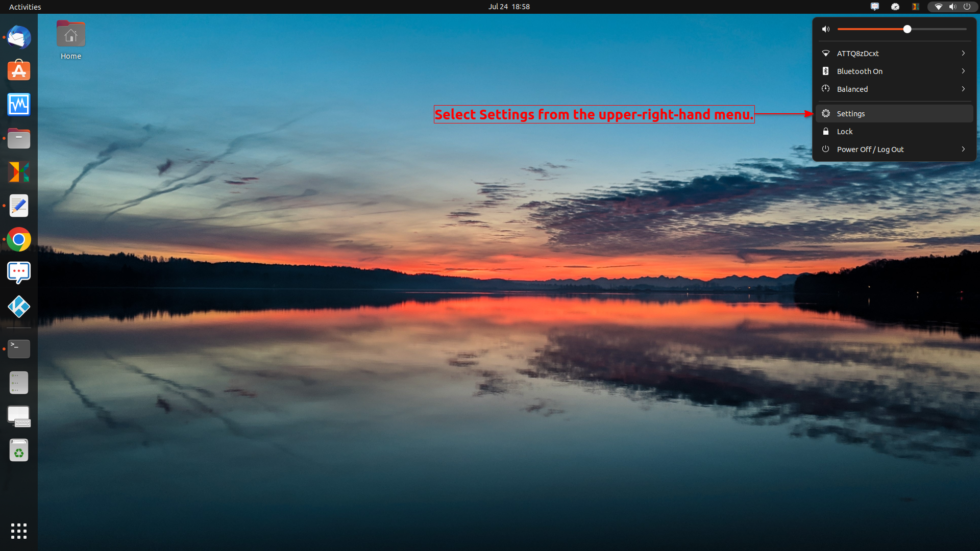Open a terminal from the dock
This screenshot has width=980, height=551.
pos(19,349)
